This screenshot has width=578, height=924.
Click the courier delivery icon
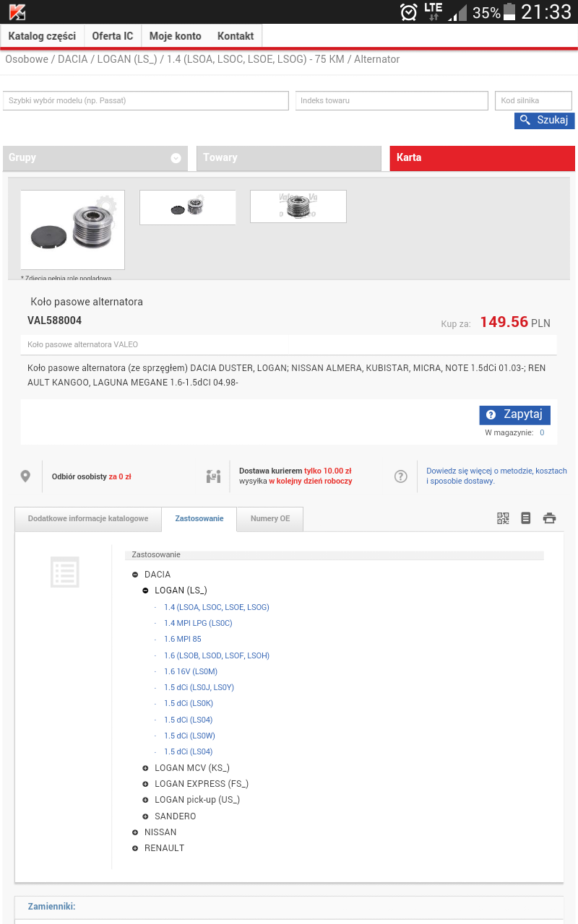(x=213, y=476)
